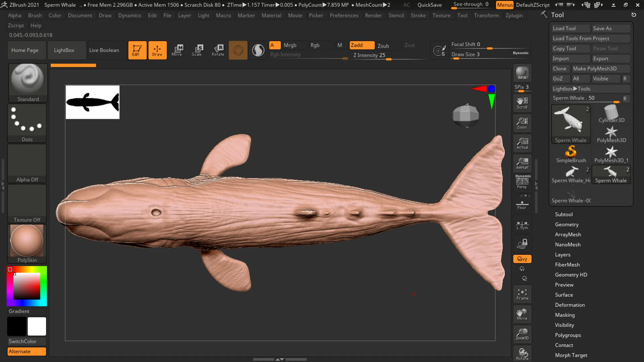Click the Move view navigation icon
Image resolution: width=644 pixels, height=362 pixels.
522,314
